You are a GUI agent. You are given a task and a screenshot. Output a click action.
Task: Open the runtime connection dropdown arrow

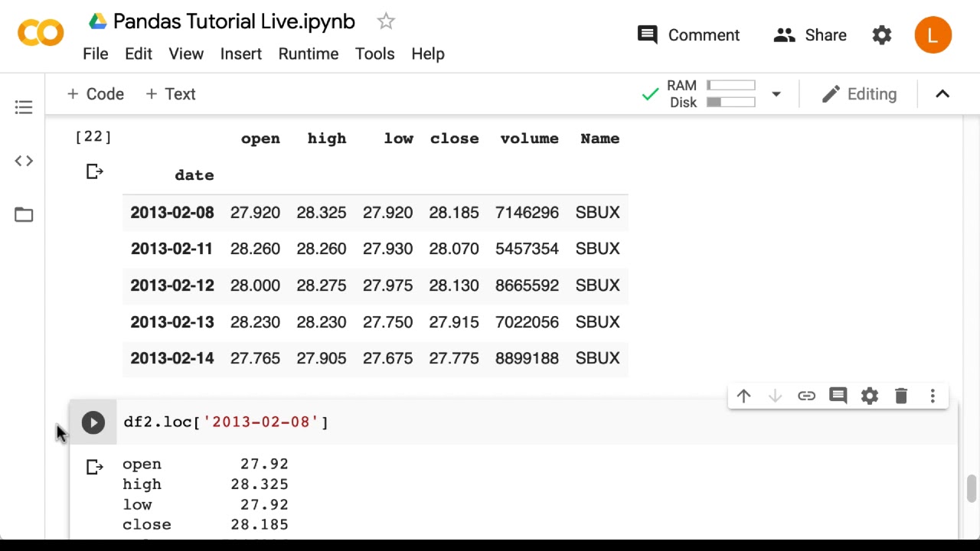click(776, 94)
